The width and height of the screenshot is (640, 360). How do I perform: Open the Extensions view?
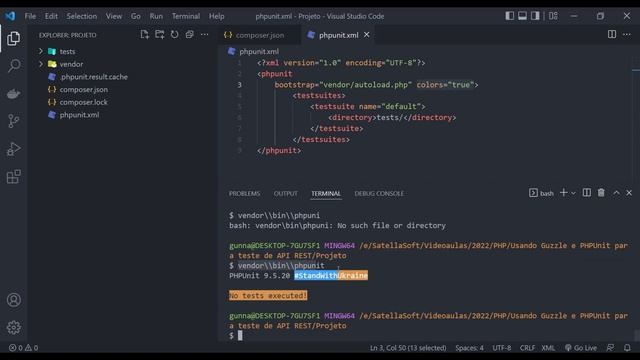coord(13,177)
